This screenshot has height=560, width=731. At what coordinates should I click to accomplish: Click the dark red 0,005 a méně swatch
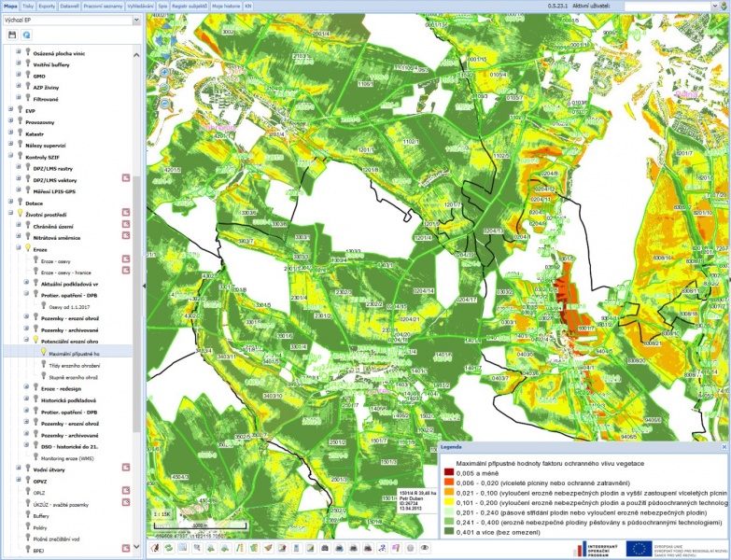[x=447, y=473]
